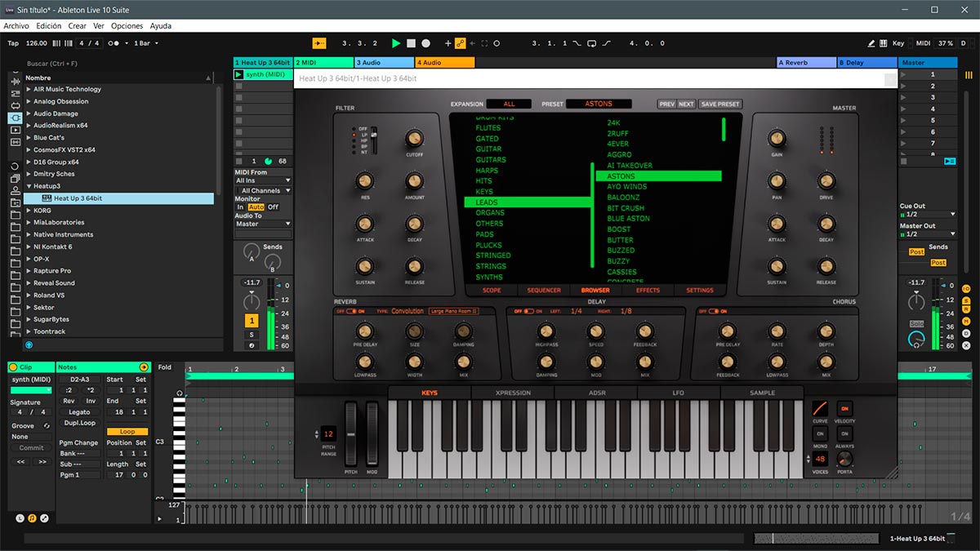Open the Edición menu
The height and width of the screenshot is (551, 980).
[x=48, y=26]
